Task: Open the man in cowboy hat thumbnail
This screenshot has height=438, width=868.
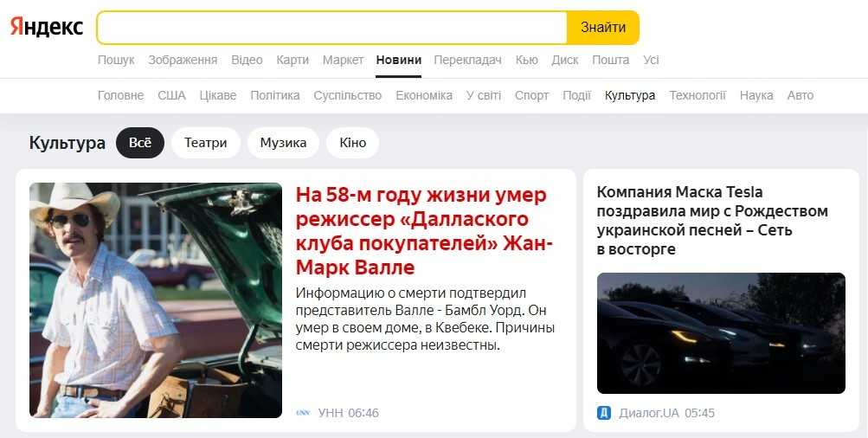Action: point(156,300)
